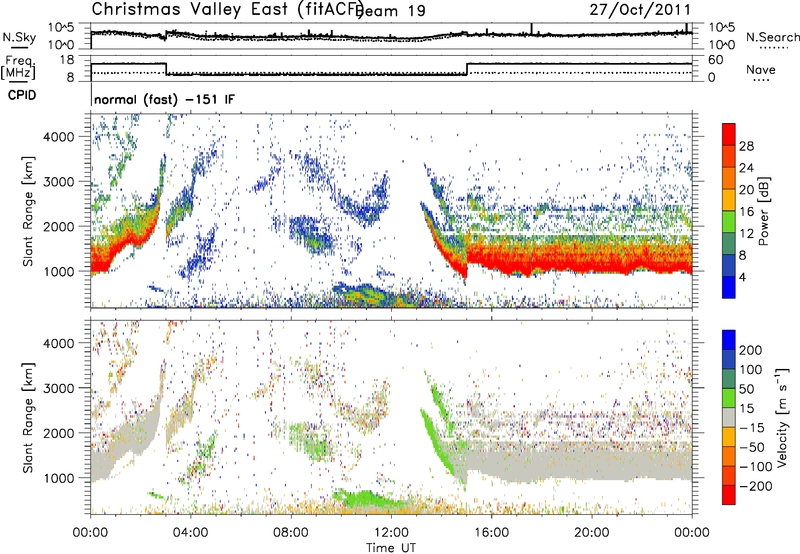Click the 'Slant Range [km]' label of power panel

28,211
